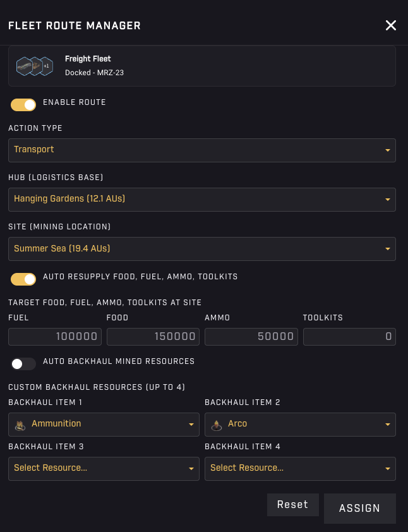This screenshot has width=408, height=532.
Task: Disable the Enable Route toggle
Action: [23, 104]
